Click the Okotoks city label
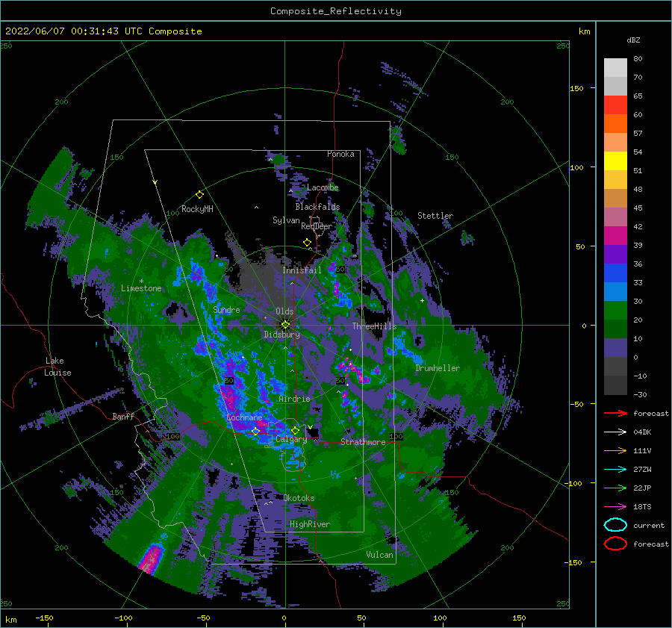The image size is (672, 628). tap(299, 497)
